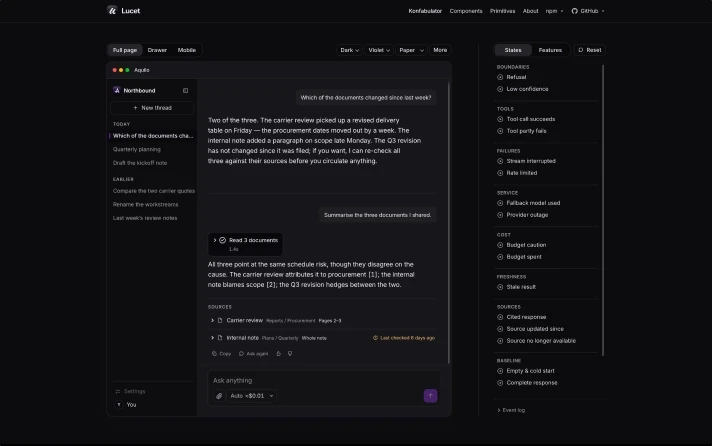Select the Refusal state
The width and height of the screenshot is (712, 446).
[512, 77]
